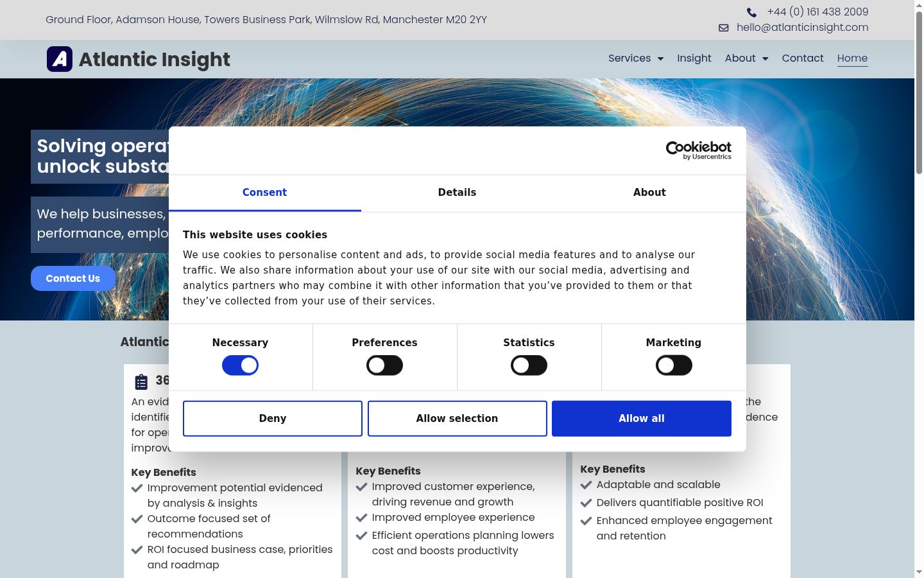Screen dimensions: 924x578
Task: Click 'Delivers quantifiable positive ROI' text
Action: coord(680,503)
